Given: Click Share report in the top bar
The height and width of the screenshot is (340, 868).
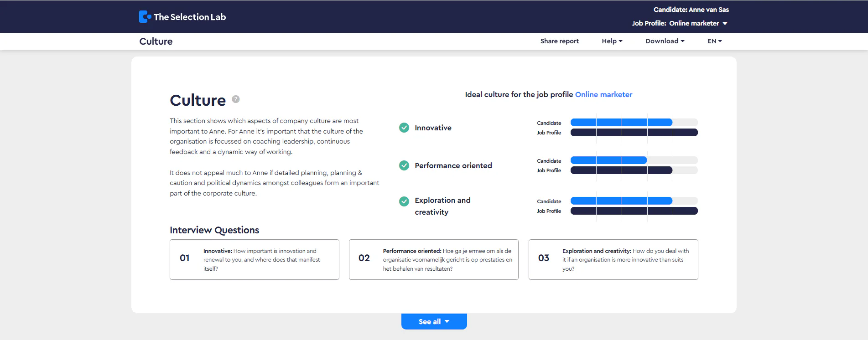Looking at the screenshot, I should [x=559, y=41].
